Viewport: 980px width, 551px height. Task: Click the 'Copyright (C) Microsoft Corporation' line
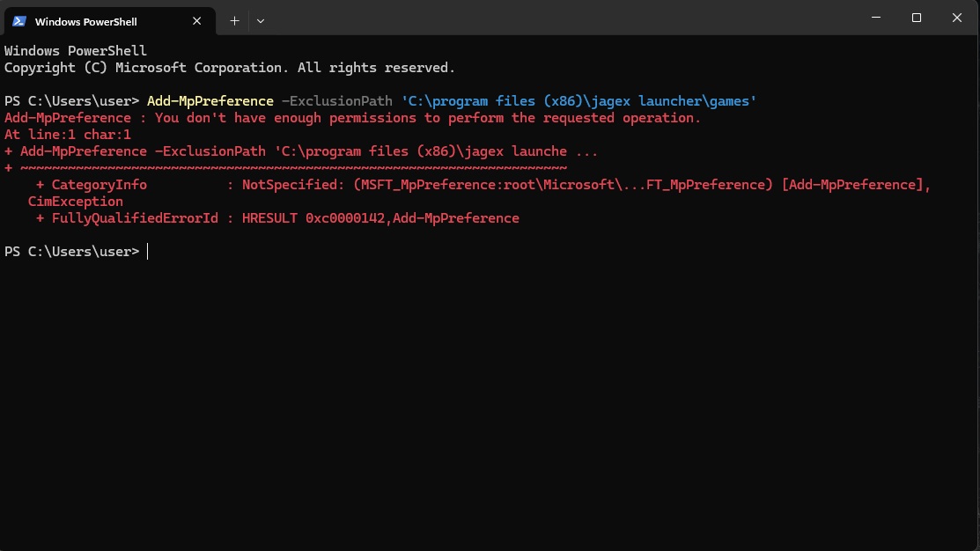(230, 68)
